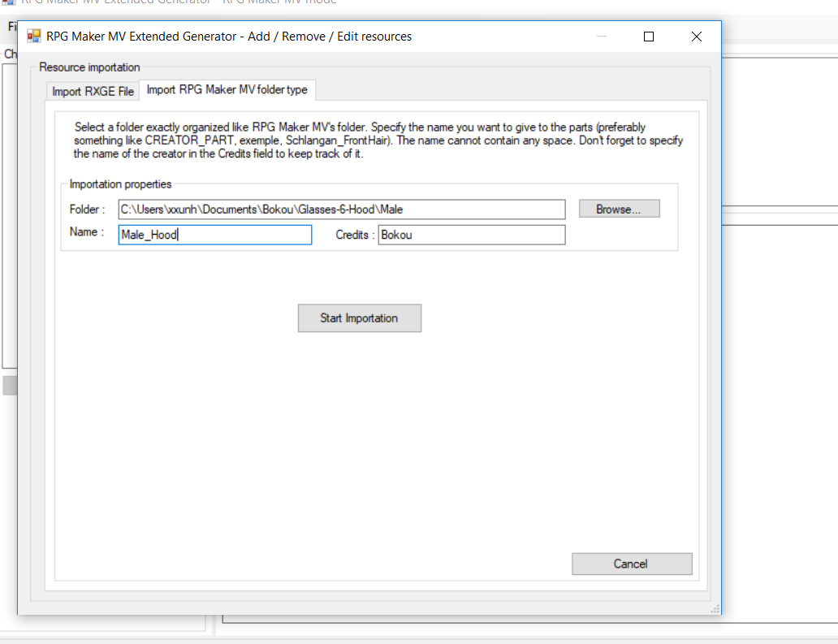Click the Cancel button
The image size is (838, 644).
tap(631, 564)
